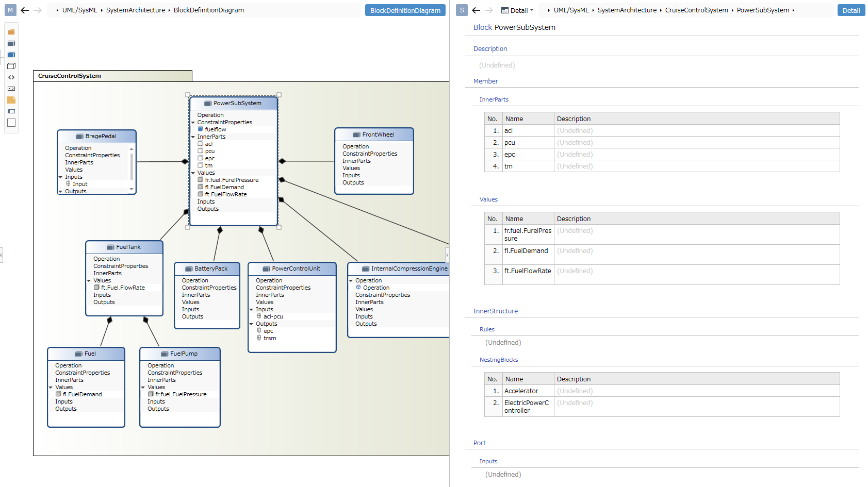Select fr.fuel.FurelPressure value in PowerSubSystem block
Image resolution: width=868 pixels, height=487 pixels.
(232, 180)
